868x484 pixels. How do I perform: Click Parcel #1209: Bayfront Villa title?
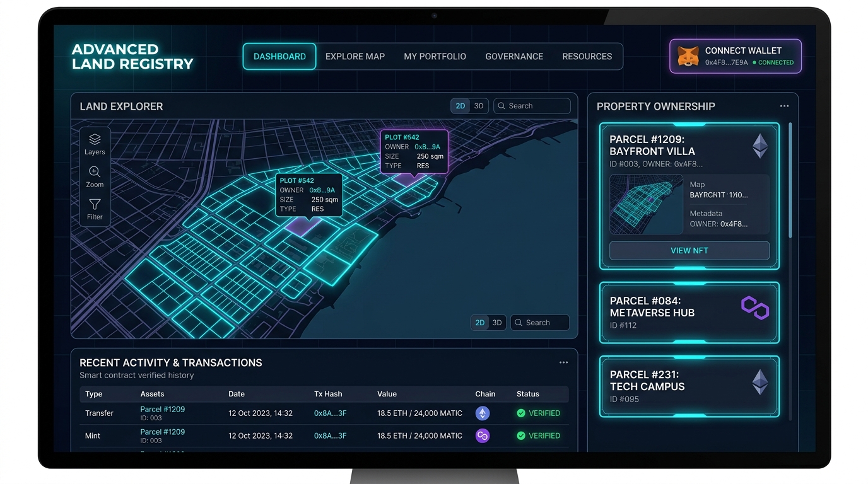pyautogui.click(x=652, y=145)
